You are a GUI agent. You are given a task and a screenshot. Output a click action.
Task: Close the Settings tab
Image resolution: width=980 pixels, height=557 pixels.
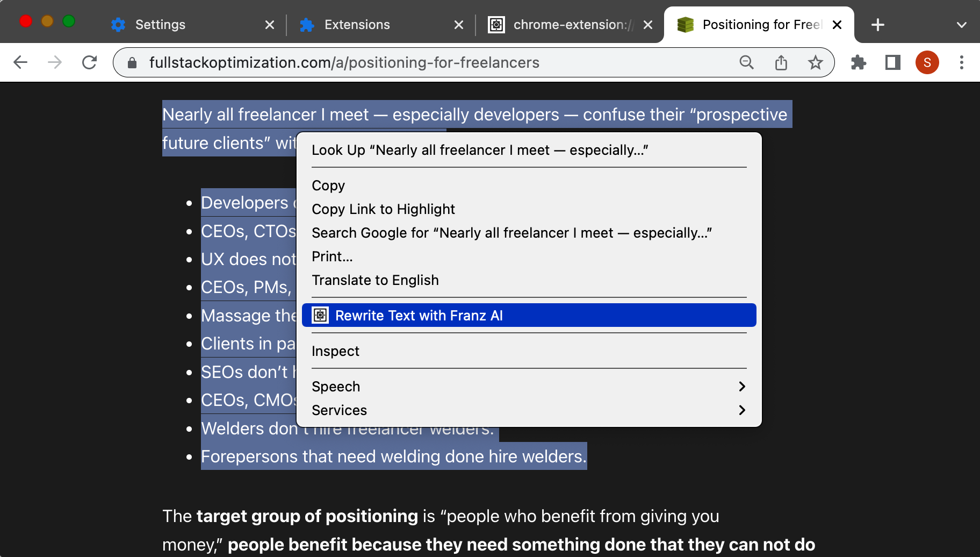(270, 25)
